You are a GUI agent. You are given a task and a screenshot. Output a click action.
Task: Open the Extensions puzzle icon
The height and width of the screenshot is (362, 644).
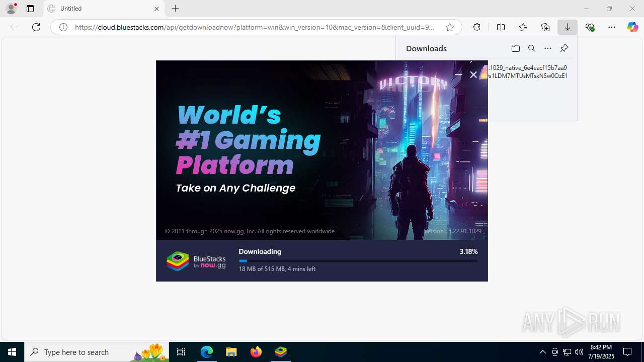point(476,27)
